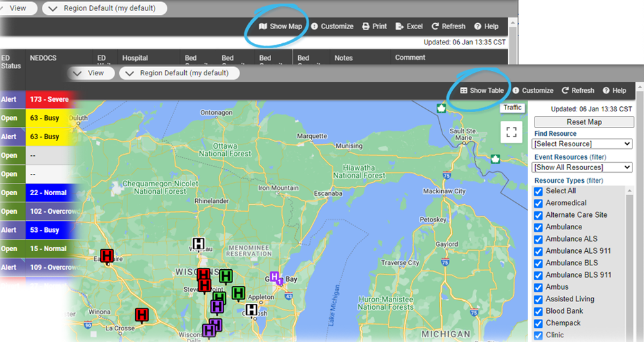
Task: Open the Find Resource dropdown
Action: pyautogui.click(x=582, y=144)
